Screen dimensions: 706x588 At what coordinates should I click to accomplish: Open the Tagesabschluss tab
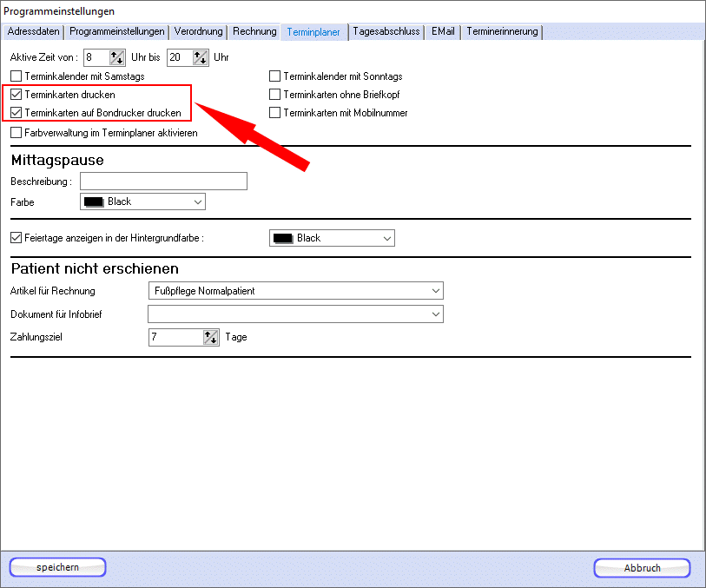386,32
